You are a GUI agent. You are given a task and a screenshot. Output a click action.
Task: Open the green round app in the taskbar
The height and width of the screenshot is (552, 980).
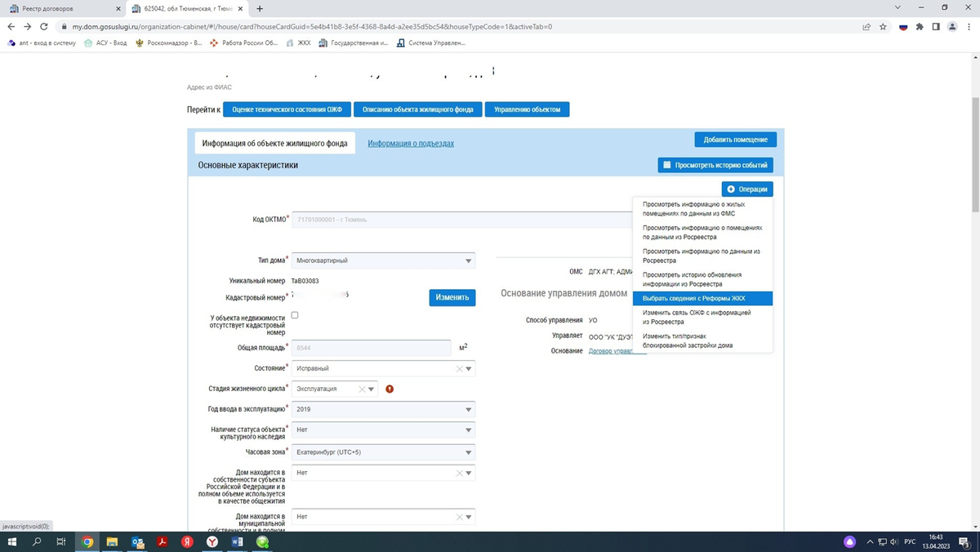[x=262, y=541]
